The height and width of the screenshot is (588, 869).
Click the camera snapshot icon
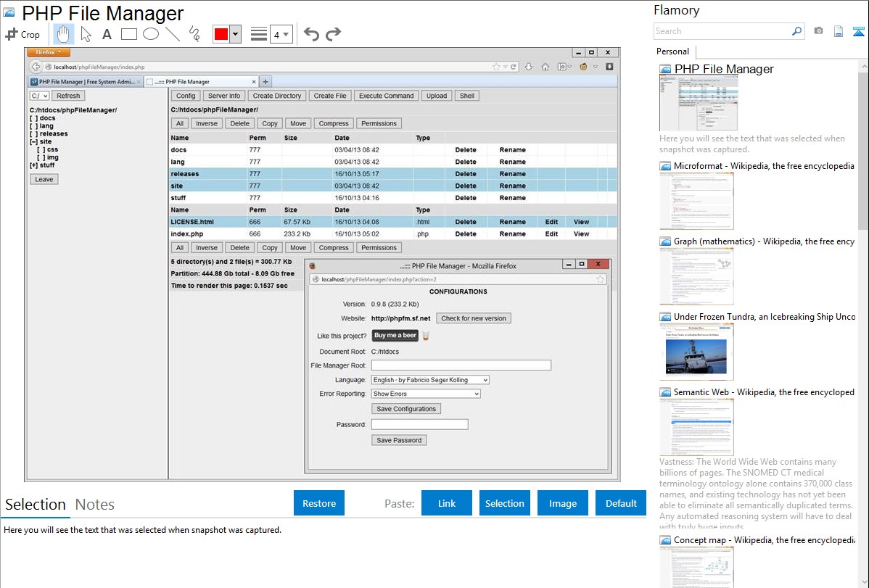click(x=818, y=31)
